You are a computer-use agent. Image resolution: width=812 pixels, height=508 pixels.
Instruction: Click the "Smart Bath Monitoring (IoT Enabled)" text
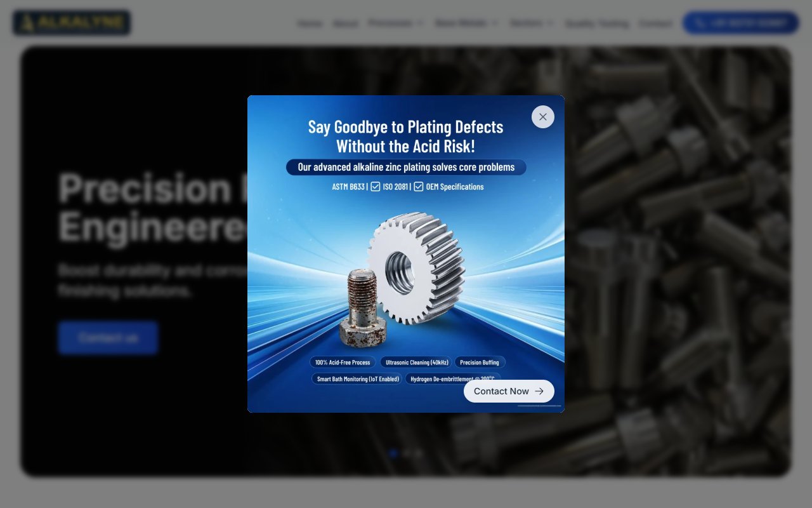[x=358, y=379]
